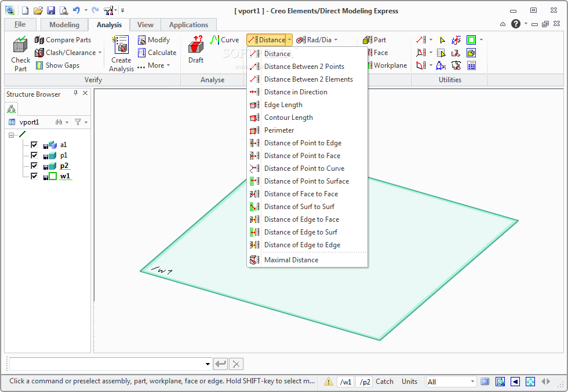Click the Curve analysis tool

coord(225,40)
